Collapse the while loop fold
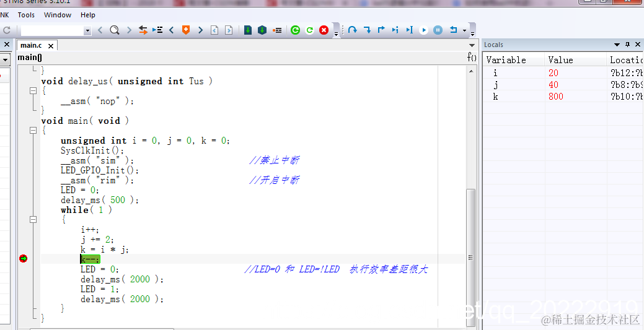This screenshot has width=644, height=330. tap(33, 220)
